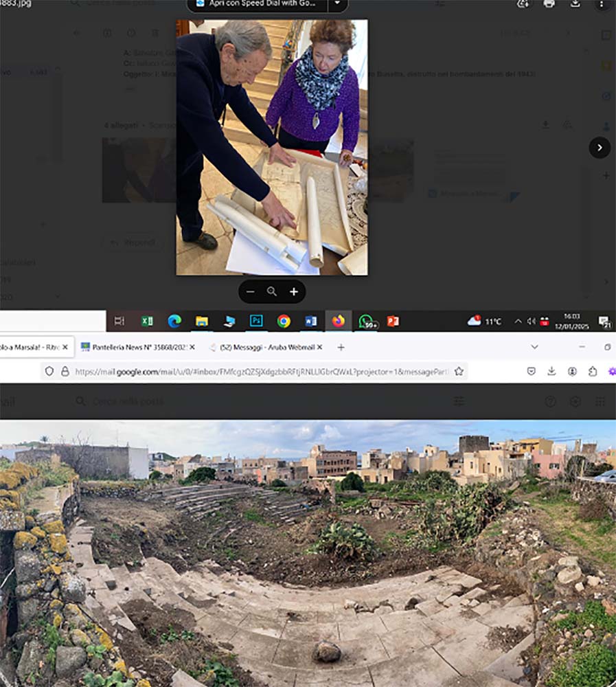The image size is (616, 687).
Task: Open a new tab with the plus button
Action: coord(341,347)
